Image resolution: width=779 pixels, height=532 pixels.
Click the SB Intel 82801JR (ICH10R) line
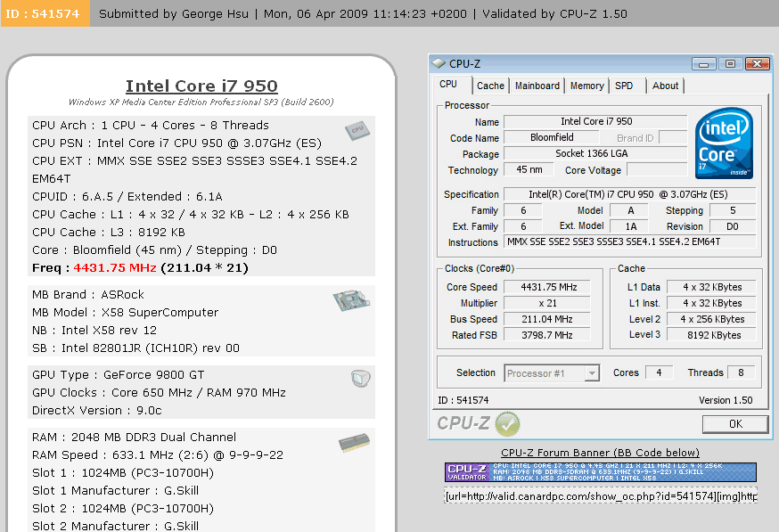[x=135, y=348]
